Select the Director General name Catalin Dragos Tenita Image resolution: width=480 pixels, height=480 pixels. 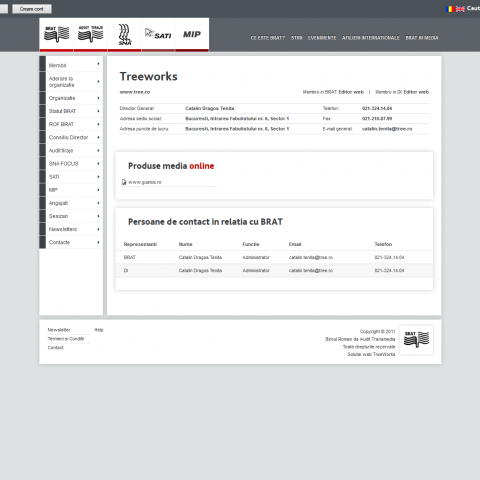[210, 108]
